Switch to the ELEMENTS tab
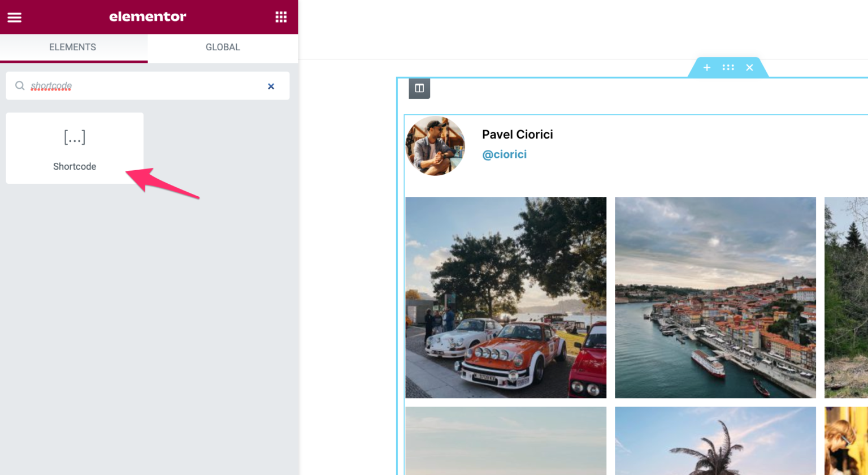868x475 pixels. 73,47
